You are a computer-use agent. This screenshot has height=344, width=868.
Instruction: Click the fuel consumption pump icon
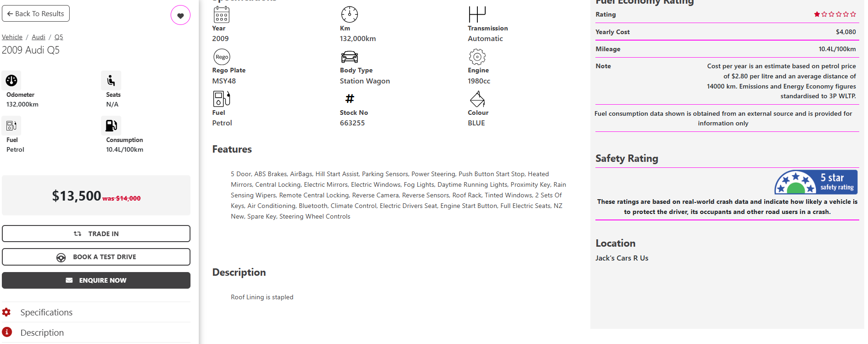point(111,125)
